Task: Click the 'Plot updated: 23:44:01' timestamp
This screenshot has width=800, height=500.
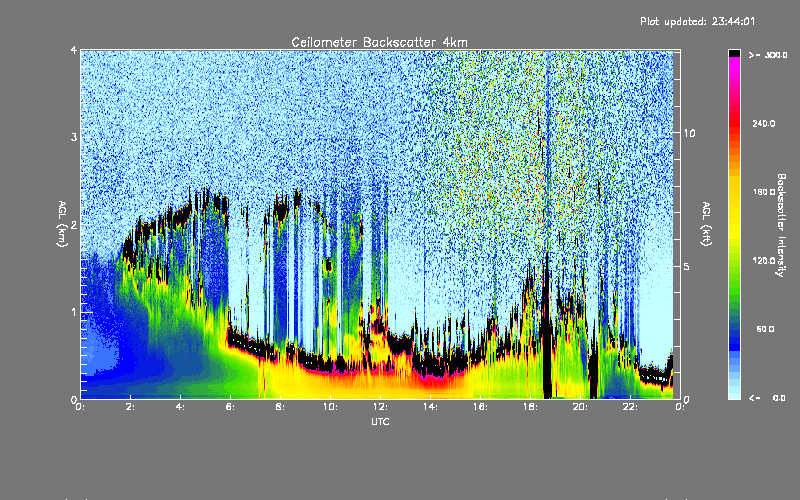Action: [711, 20]
